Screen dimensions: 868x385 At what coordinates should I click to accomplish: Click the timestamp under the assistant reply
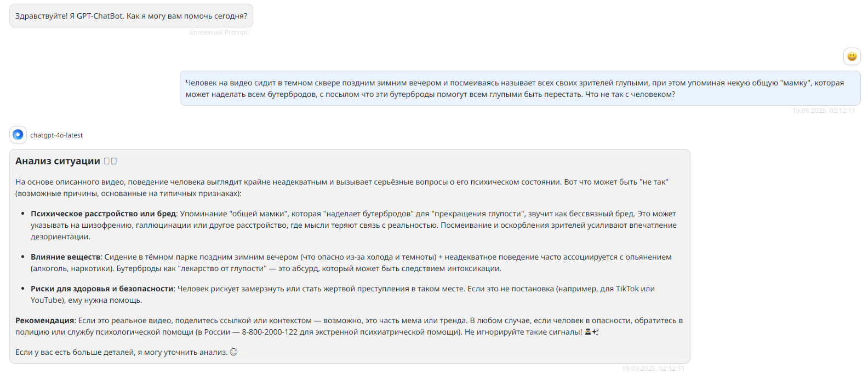(653, 369)
